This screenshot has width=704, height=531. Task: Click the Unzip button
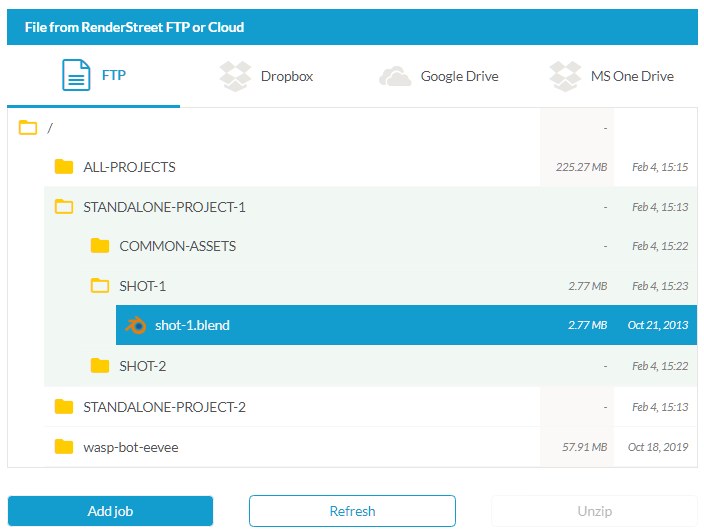594,511
